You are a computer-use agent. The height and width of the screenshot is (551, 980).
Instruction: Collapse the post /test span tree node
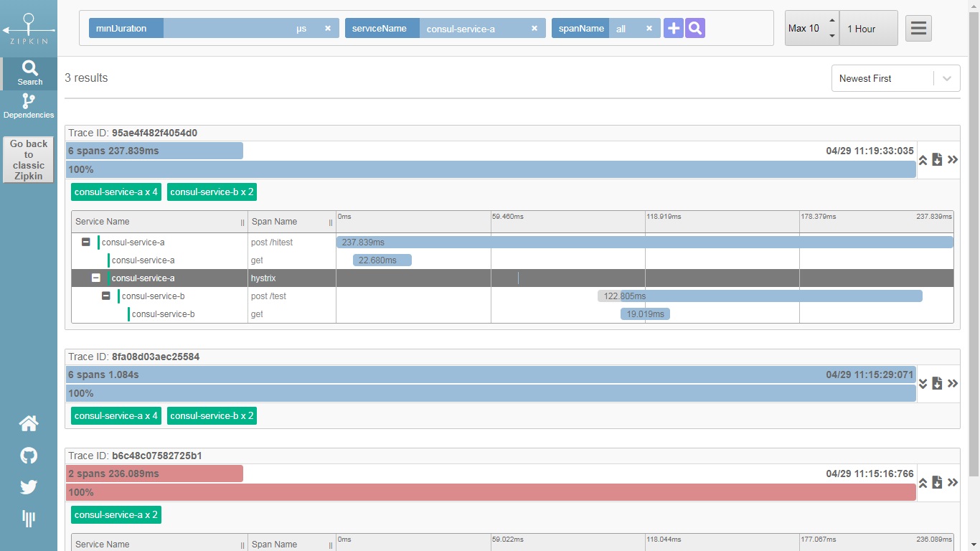pyautogui.click(x=106, y=296)
